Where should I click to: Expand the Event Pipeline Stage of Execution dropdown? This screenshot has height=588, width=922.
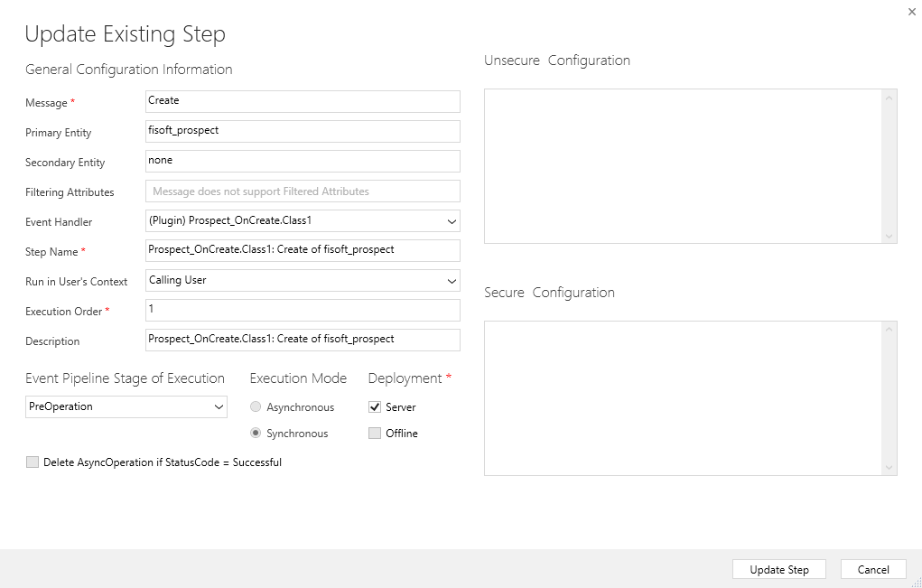(126, 406)
